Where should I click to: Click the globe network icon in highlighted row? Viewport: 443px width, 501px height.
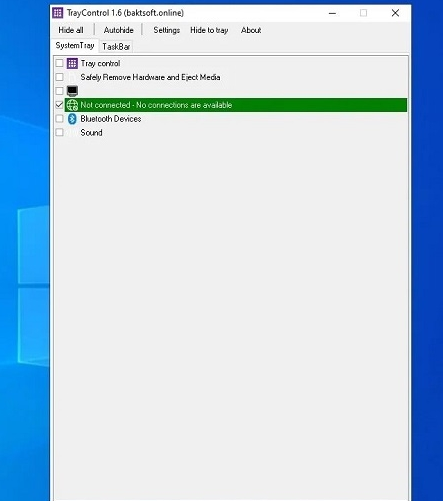point(72,105)
